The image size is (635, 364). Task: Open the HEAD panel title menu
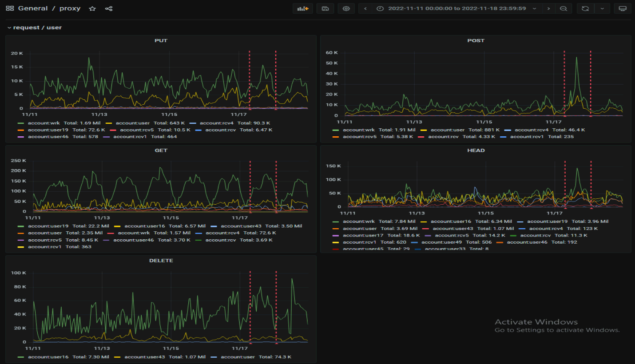tap(476, 150)
